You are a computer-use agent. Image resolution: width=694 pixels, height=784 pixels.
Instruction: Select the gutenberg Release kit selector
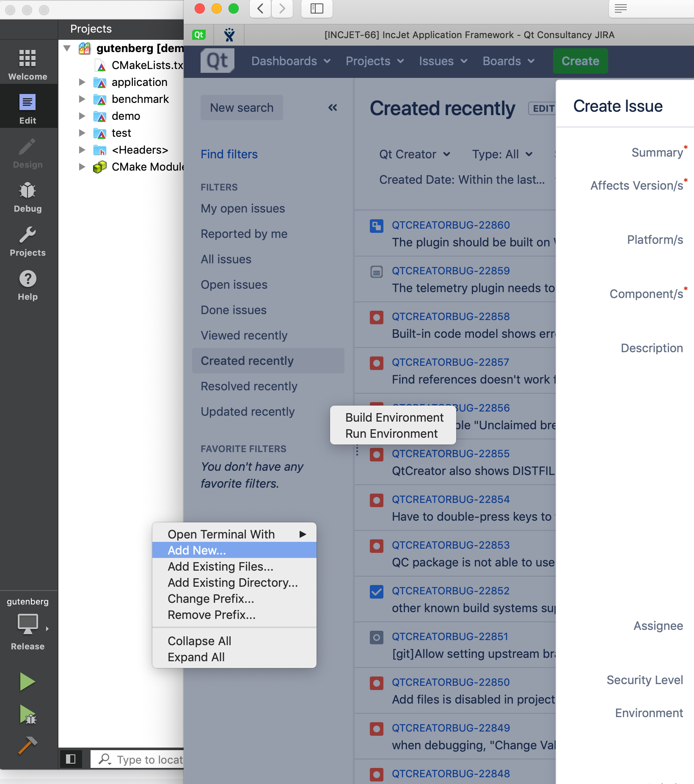28,625
